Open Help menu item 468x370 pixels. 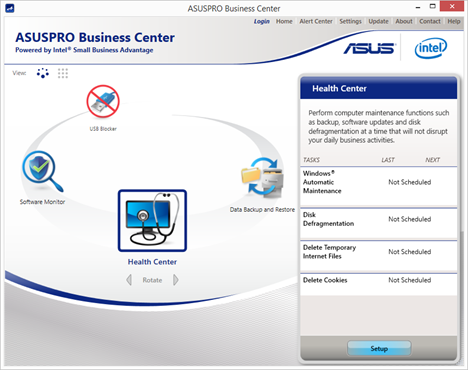click(x=454, y=21)
